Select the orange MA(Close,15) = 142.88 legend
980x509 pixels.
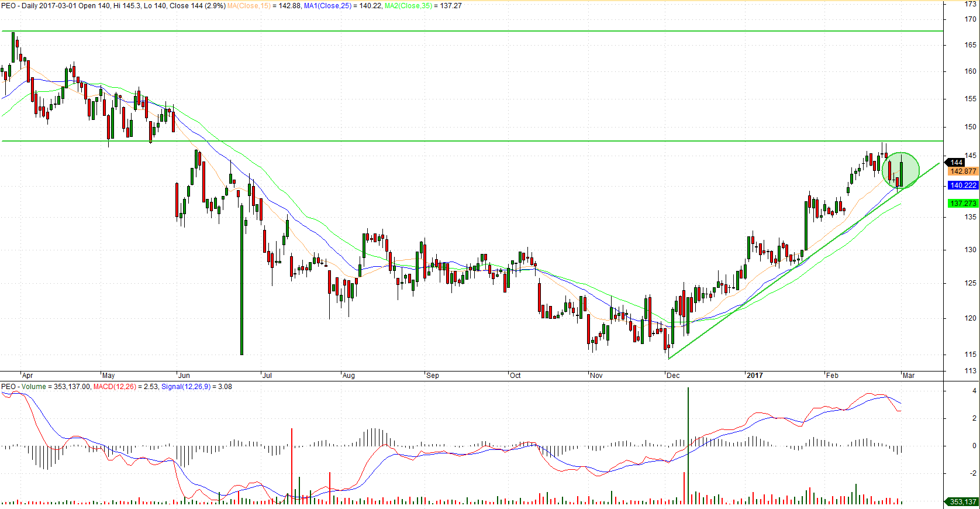pyautogui.click(x=264, y=6)
